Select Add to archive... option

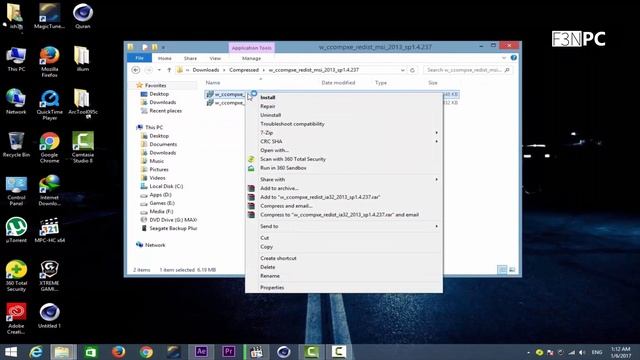coord(279,188)
